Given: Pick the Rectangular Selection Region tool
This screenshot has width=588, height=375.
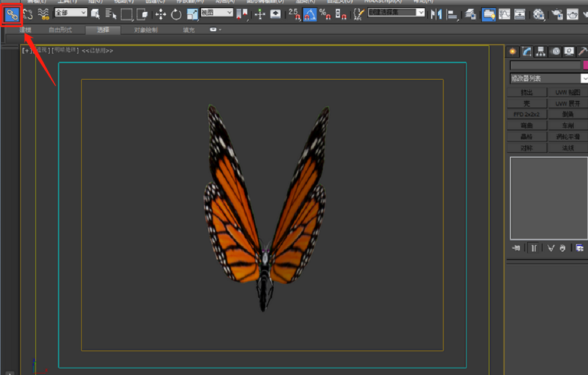Looking at the screenshot, I should click(126, 15).
